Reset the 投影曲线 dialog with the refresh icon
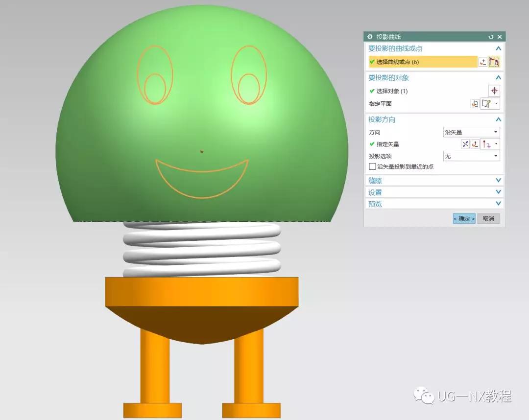529x420 pixels. point(491,37)
